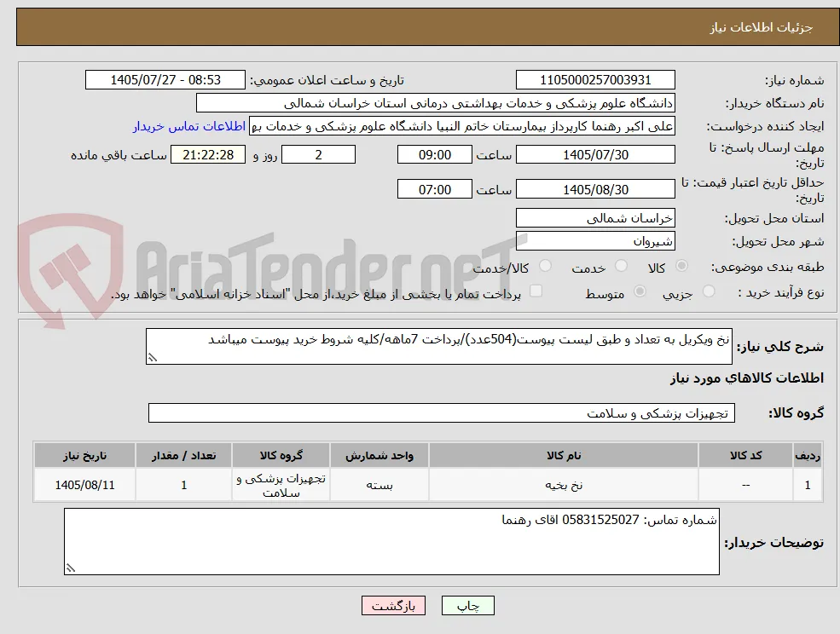Select the کالا/خدمت radio button

tap(545, 266)
